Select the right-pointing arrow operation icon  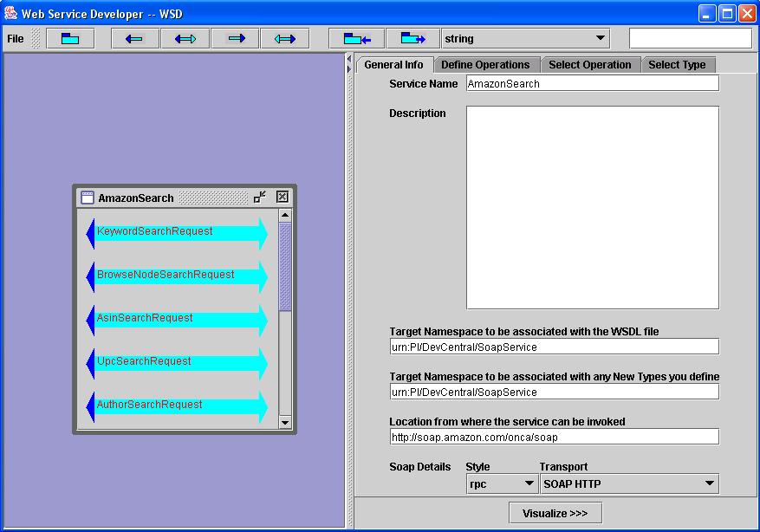coord(236,39)
